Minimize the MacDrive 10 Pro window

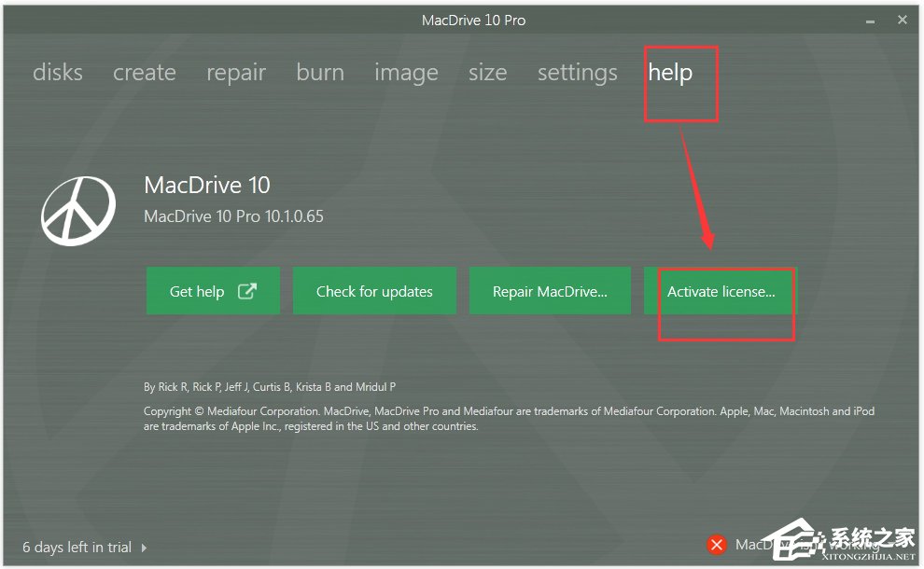[870, 21]
